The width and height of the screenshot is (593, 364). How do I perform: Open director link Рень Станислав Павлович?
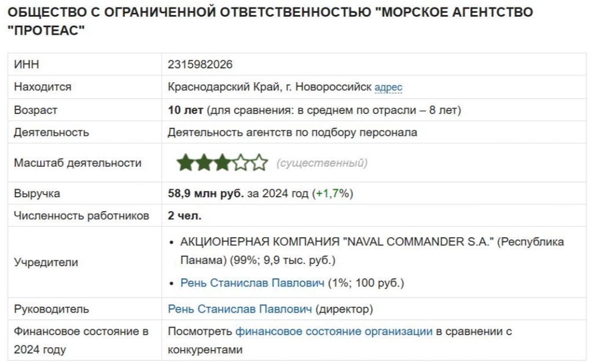[x=240, y=309]
